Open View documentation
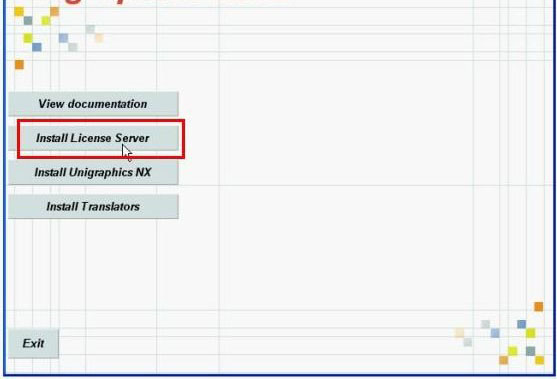This screenshot has height=379, width=557. coord(93,104)
